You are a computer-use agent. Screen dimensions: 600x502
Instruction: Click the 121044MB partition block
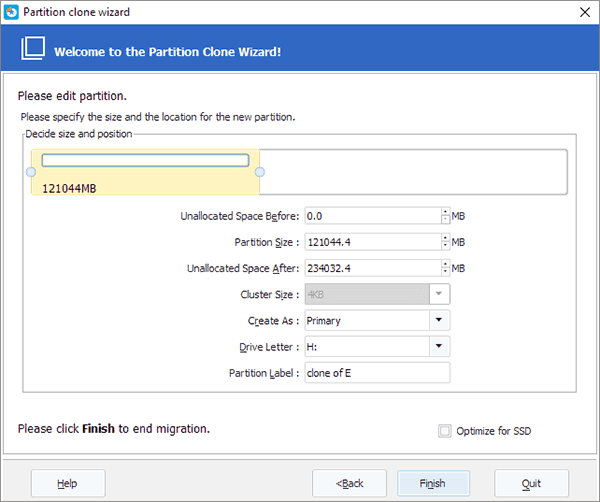pos(145,173)
